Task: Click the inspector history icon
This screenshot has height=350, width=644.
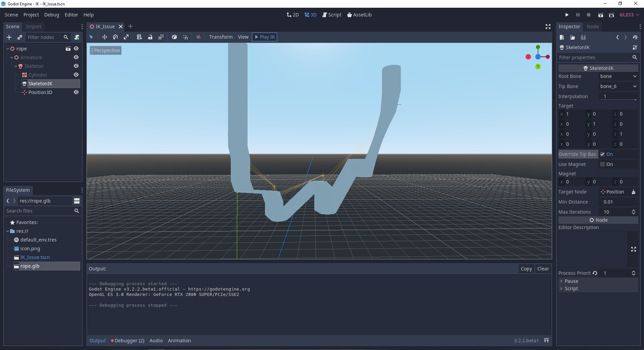Action: 635,37
